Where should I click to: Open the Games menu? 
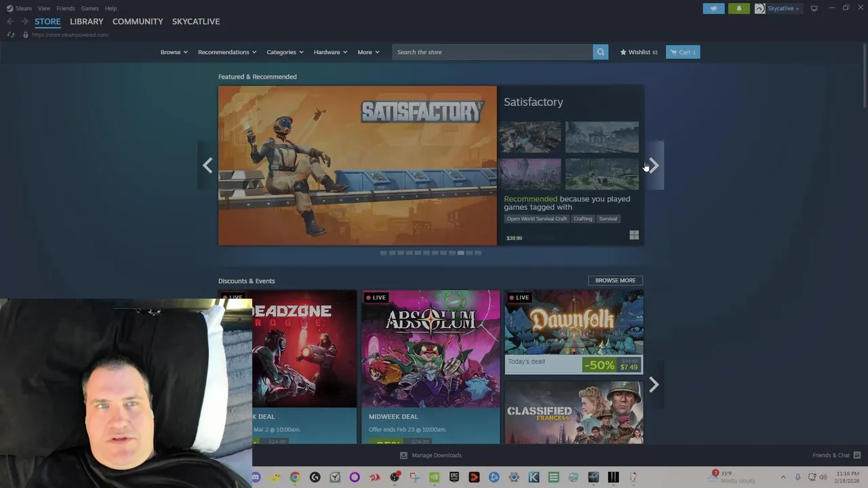90,8
